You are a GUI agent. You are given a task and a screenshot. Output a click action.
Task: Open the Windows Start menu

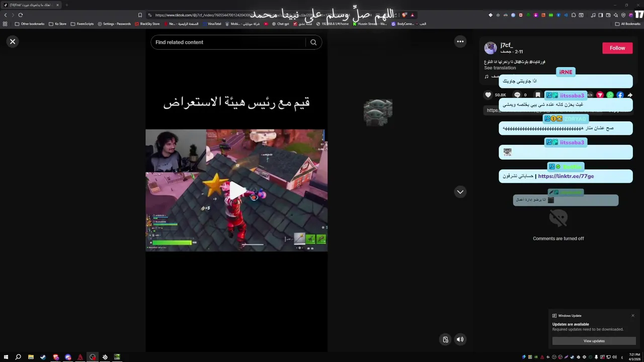coord(6,357)
